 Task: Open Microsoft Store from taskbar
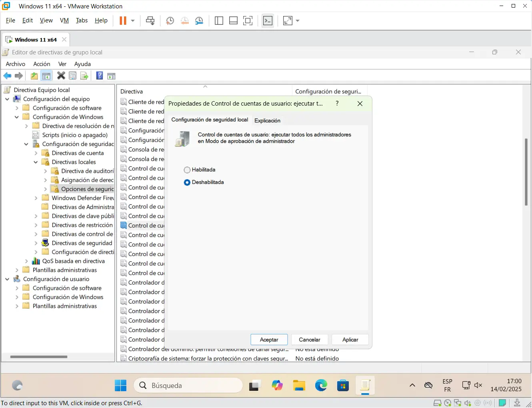(343, 386)
